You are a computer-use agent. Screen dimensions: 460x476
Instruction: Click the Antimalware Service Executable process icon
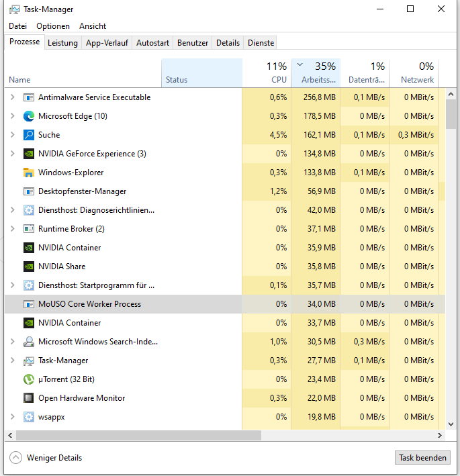[29, 97]
